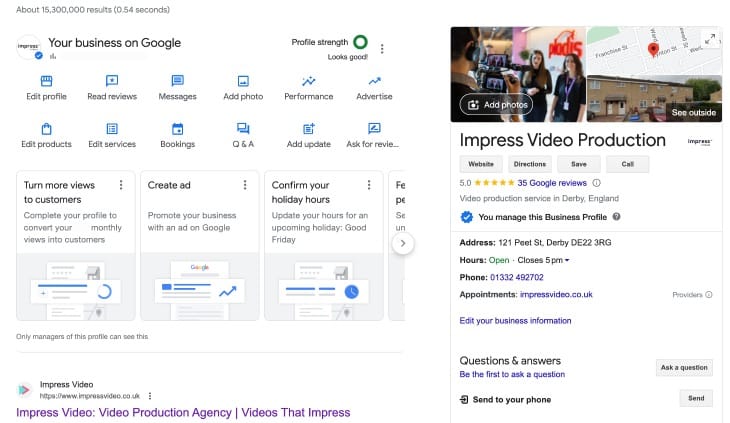Select the Add update icon
Viewport: 730px width, 423px height.
pos(308,129)
